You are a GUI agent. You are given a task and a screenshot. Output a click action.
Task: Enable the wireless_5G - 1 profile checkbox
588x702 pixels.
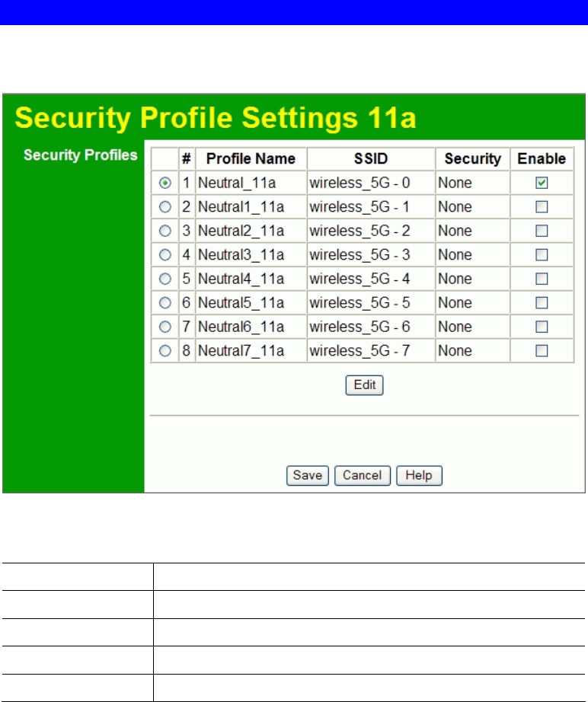coord(542,207)
